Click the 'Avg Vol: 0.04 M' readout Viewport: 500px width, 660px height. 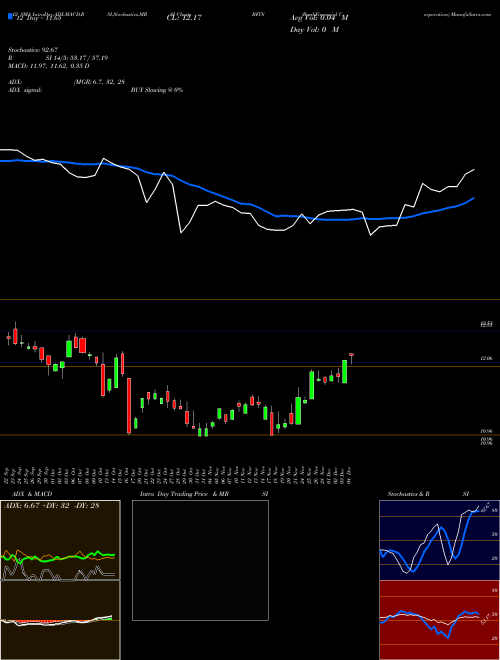coord(319,18)
